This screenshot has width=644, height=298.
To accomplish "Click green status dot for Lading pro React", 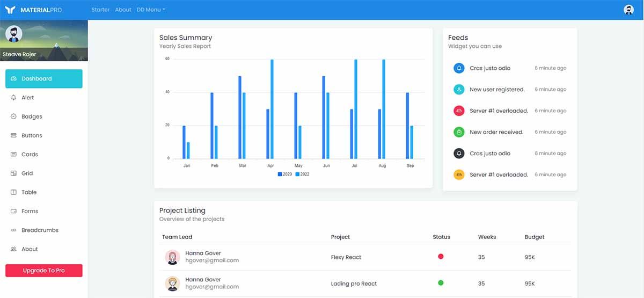I will tap(441, 282).
